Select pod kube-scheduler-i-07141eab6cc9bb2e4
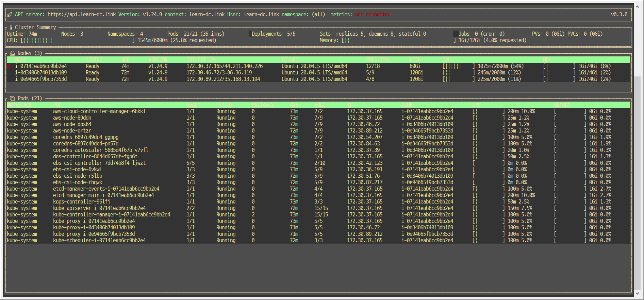 click(x=318, y=241)
